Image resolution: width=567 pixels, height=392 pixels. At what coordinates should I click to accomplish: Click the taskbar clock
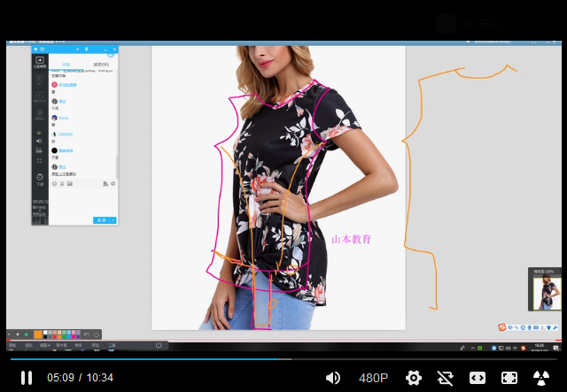pos(540,348)
